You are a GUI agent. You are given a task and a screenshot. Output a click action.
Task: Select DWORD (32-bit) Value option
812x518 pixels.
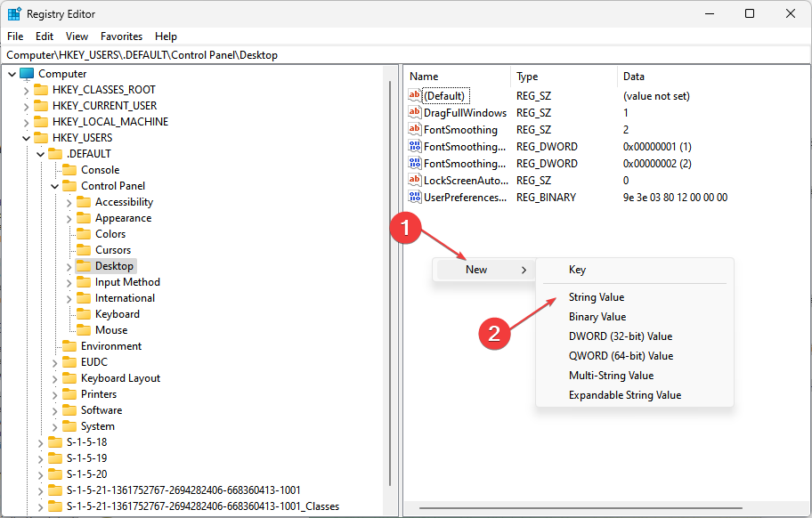click(634, 336)
